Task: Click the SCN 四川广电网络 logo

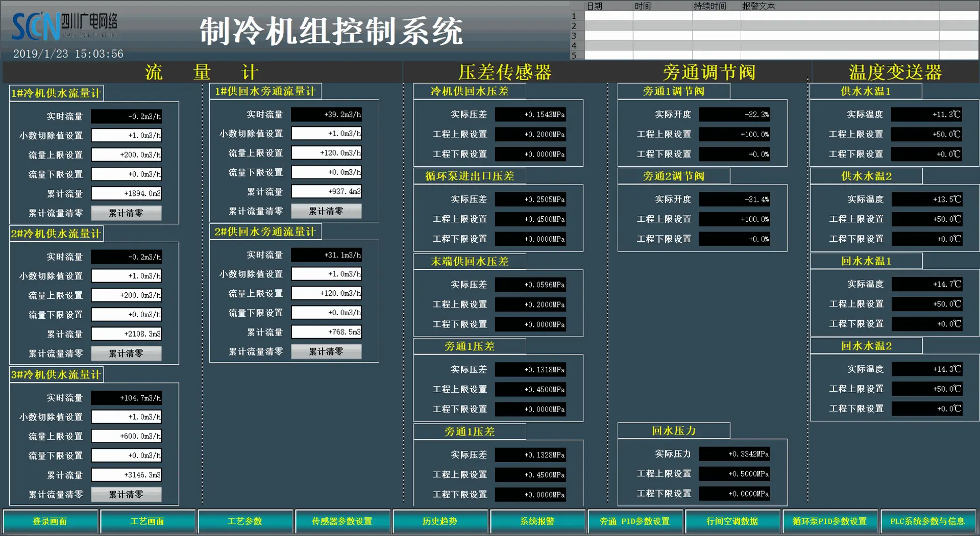Action: coord(65,27)
